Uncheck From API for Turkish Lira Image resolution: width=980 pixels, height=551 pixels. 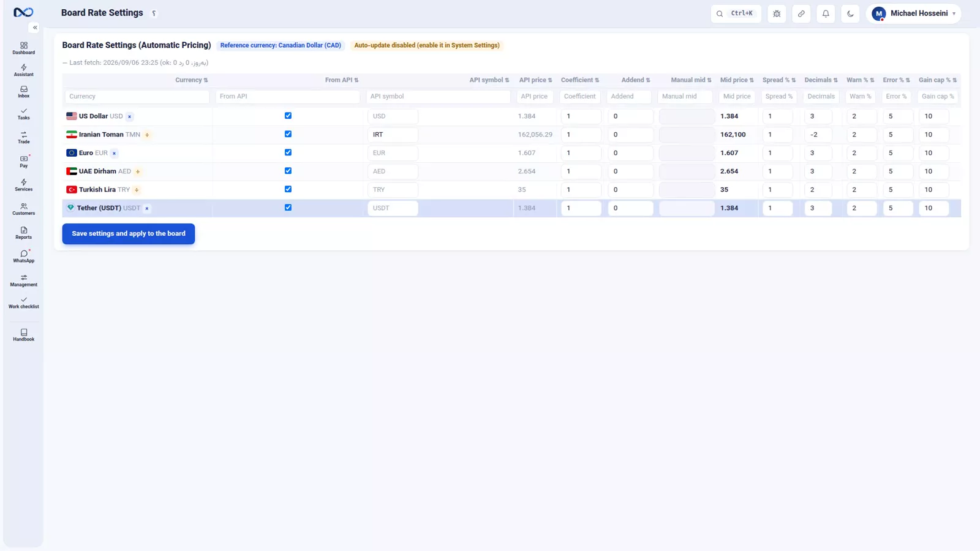(288, 189)
